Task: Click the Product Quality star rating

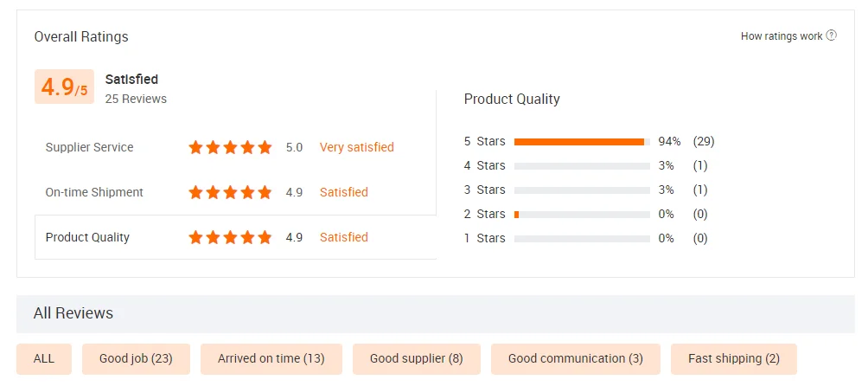Action: (230, 238)
